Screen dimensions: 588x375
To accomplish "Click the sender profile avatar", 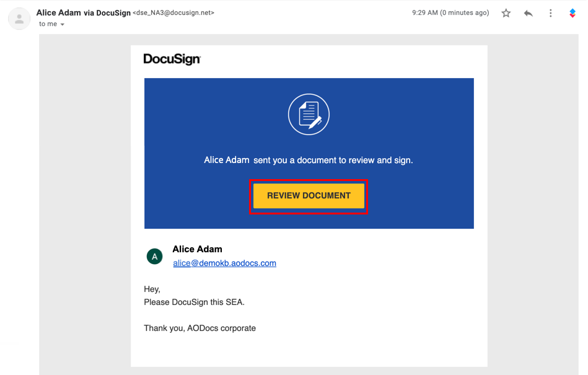I will click(x=19, y=19).
